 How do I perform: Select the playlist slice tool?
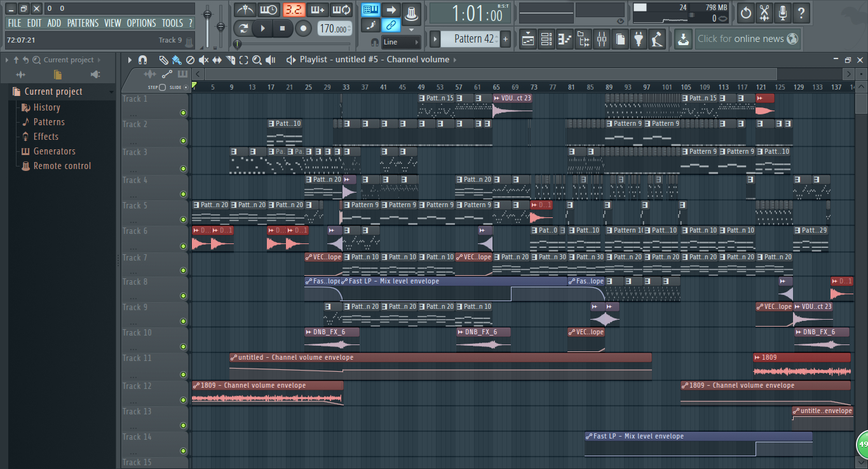(x=230, y=60)
